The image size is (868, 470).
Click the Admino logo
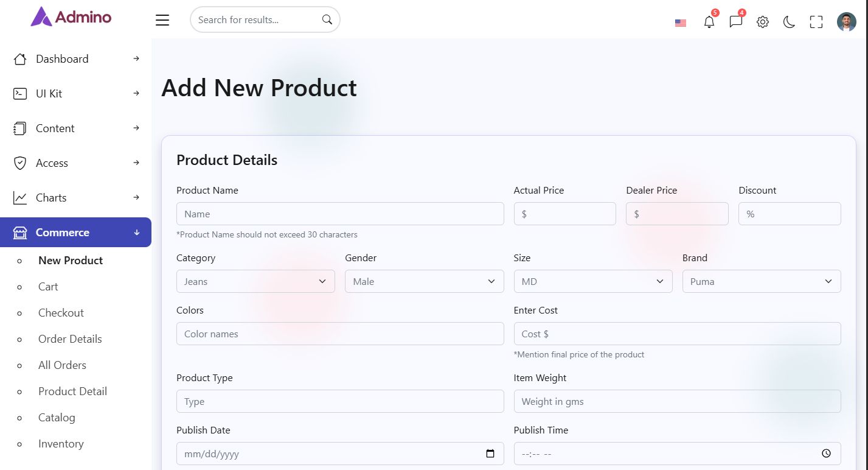[x=71, y=17]
